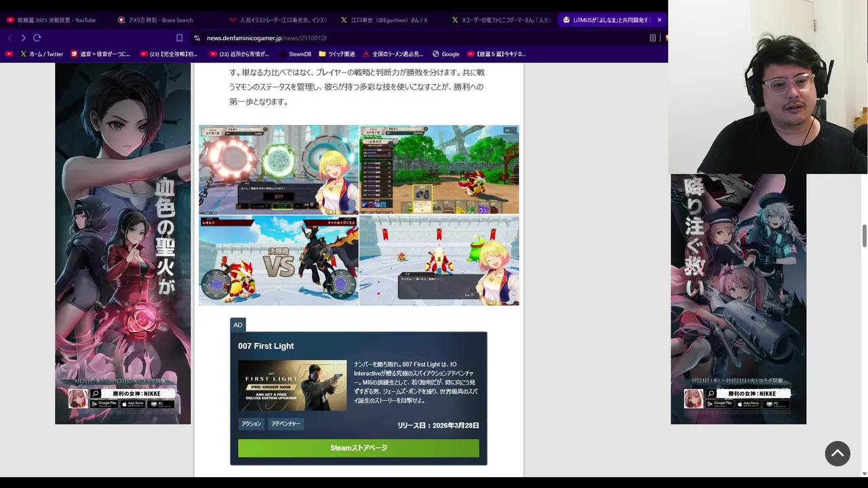Open the 決勝戦 VS screenshot
This screenshot has height=488, width=868.
point(278,261)
